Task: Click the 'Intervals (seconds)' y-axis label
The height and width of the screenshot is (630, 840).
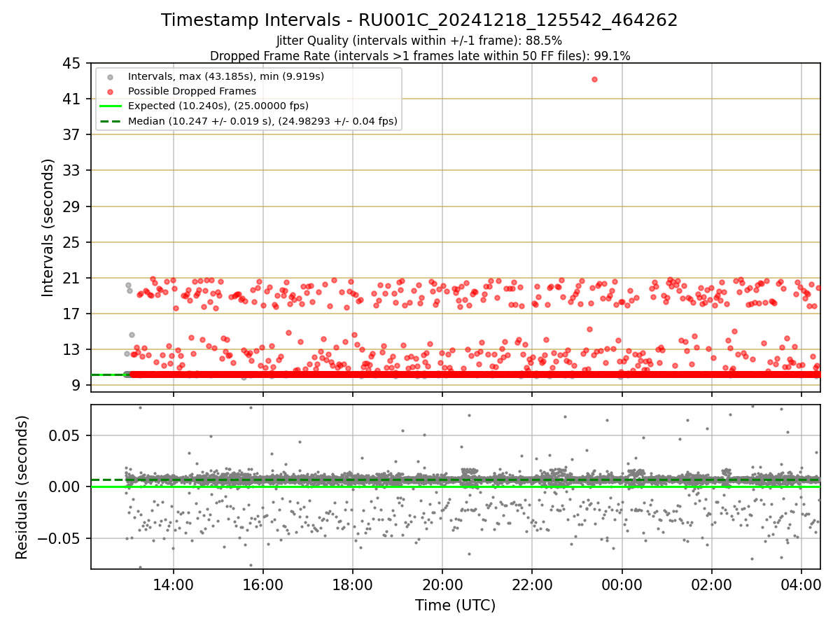Action: (48, 227)
